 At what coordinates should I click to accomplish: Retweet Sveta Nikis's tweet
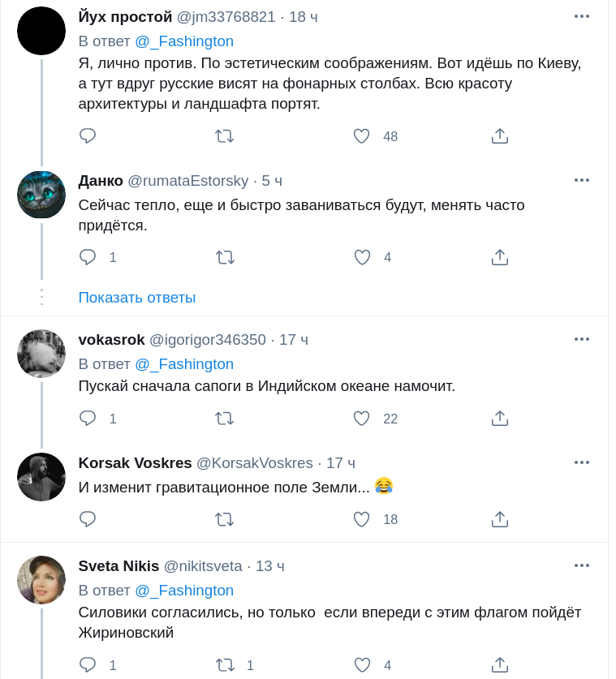click(225, 665)
